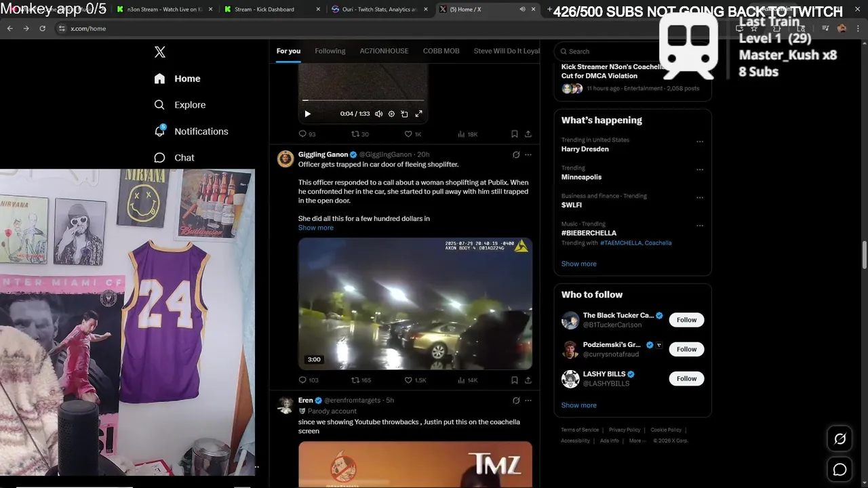Open Giggling Ganon profile name link
868x488 pixels.
pyautogui.click(x=323, y=155)
